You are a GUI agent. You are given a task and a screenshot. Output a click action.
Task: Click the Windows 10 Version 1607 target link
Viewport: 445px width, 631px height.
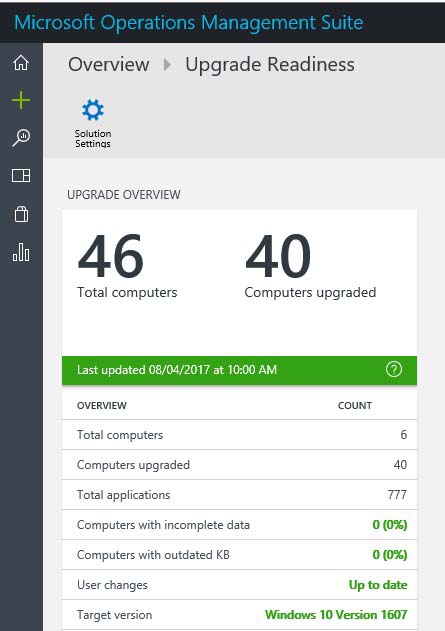[x=336, y=615]
